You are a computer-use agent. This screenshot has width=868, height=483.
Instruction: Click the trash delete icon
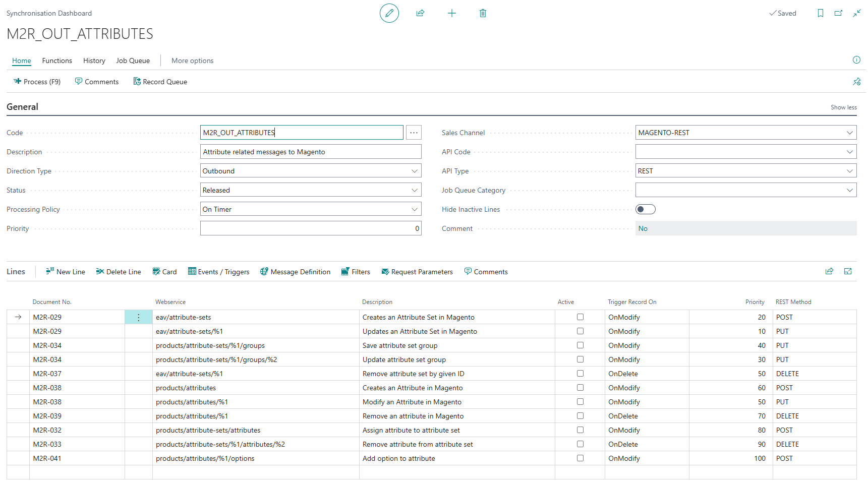pos(483,13)
